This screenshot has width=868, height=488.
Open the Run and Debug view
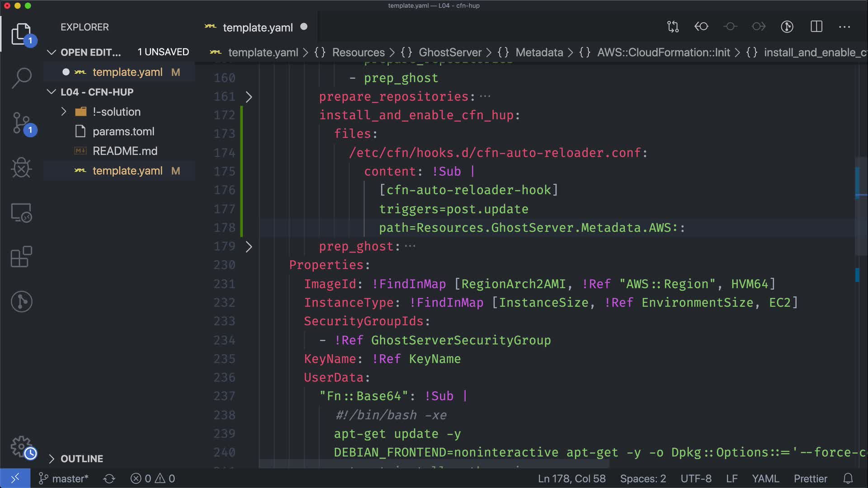point(21,168)
